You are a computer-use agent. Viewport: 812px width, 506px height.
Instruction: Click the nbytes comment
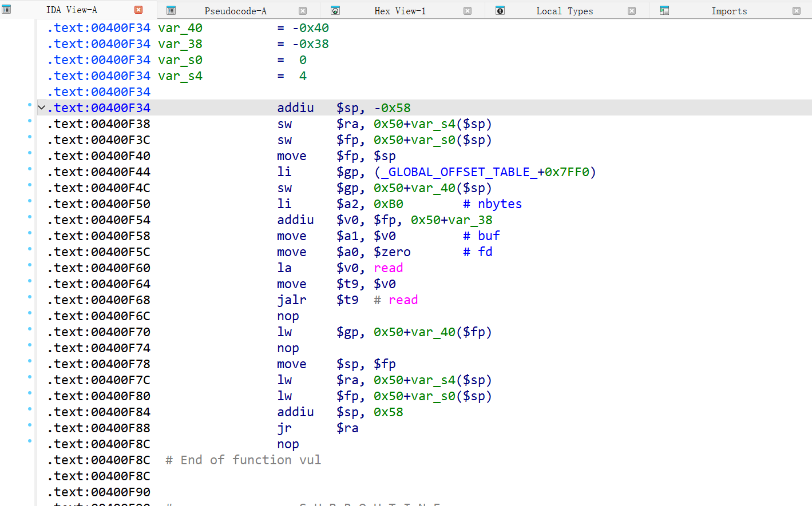pos(500,204)
